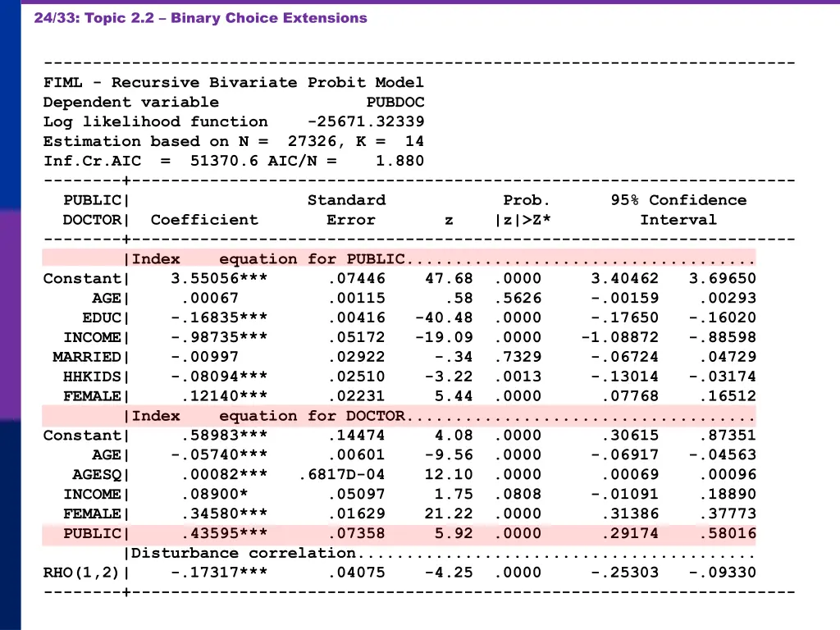Select the 'Prob. |z|>Z*' column header
The height and width of the screenshot is (630, 840).
pyautogui.click(x=523, y=210)
